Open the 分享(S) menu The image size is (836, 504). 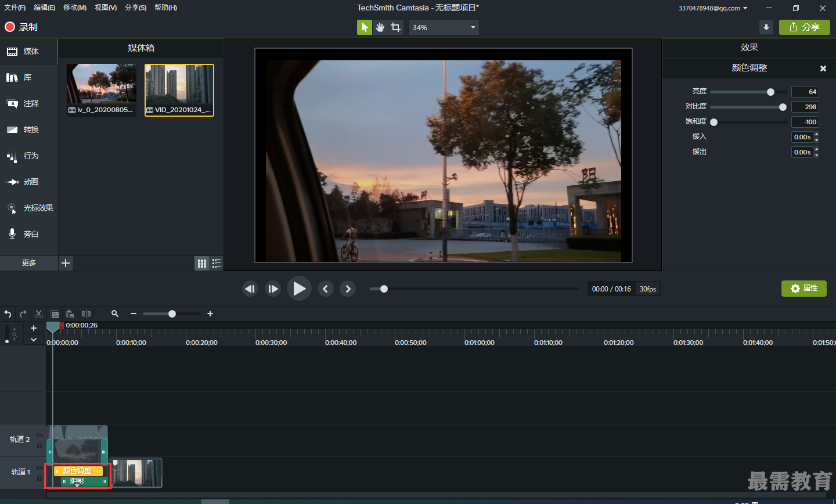coord(136,8)
